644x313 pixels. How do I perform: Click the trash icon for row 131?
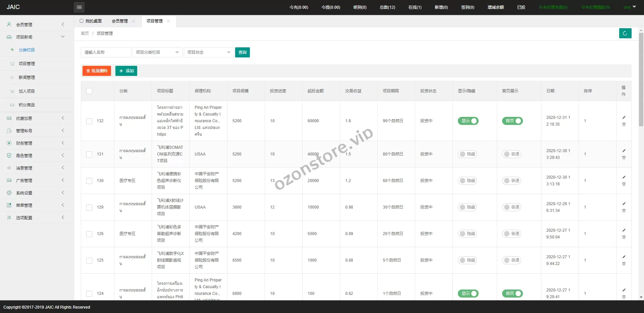tap(624, 158)
